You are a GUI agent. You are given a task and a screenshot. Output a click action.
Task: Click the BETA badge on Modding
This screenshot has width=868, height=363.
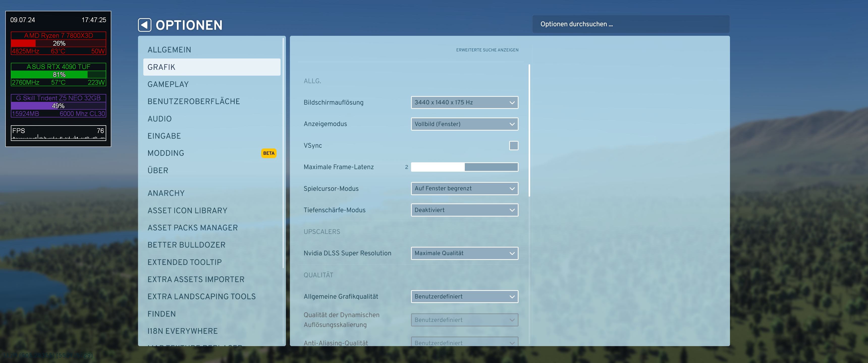[268, 153]
